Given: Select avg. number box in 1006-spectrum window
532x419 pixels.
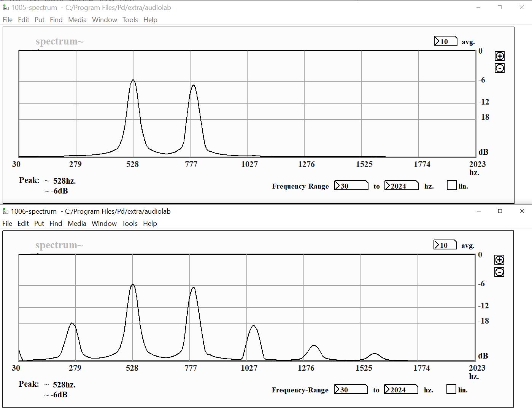Looking at the screenshot, I should click(x=445, y=245).
